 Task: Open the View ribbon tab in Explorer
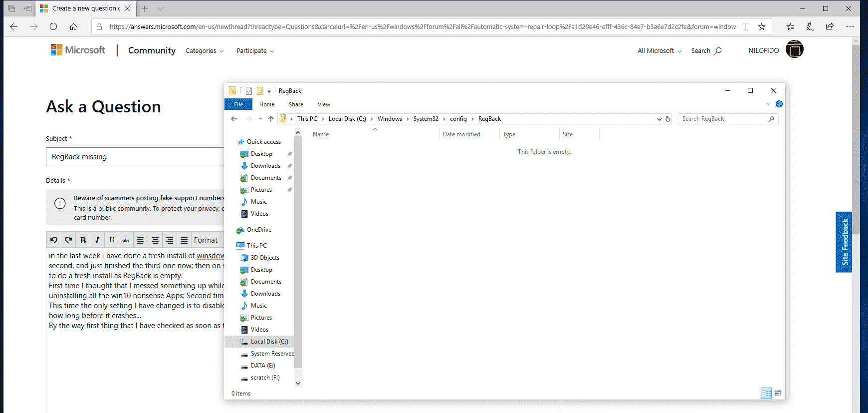[324, 104]
